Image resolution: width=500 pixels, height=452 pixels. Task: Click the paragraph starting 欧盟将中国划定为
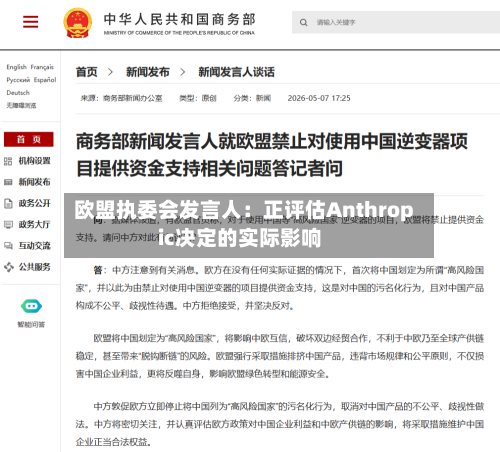[x=280, y=356]
